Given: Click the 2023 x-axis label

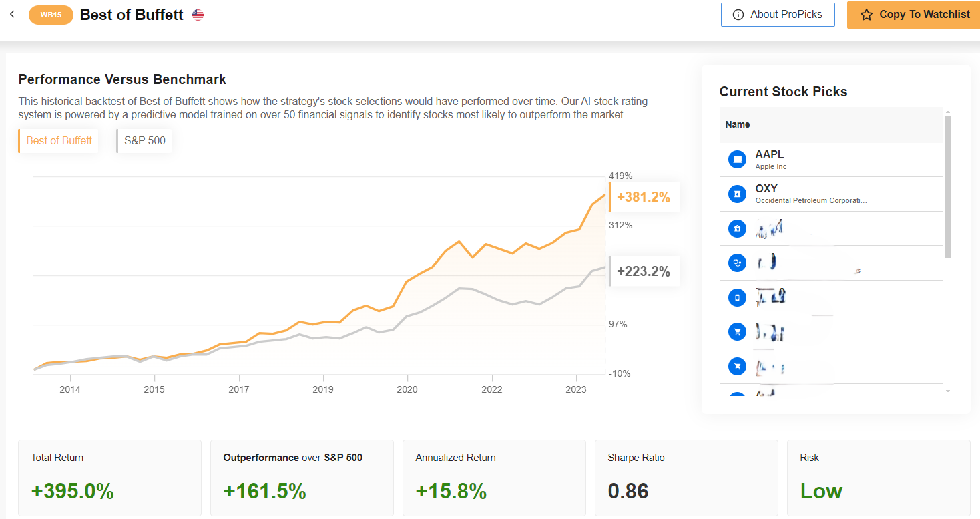Looking at the screenshot, I should click(x=576, y=389).
